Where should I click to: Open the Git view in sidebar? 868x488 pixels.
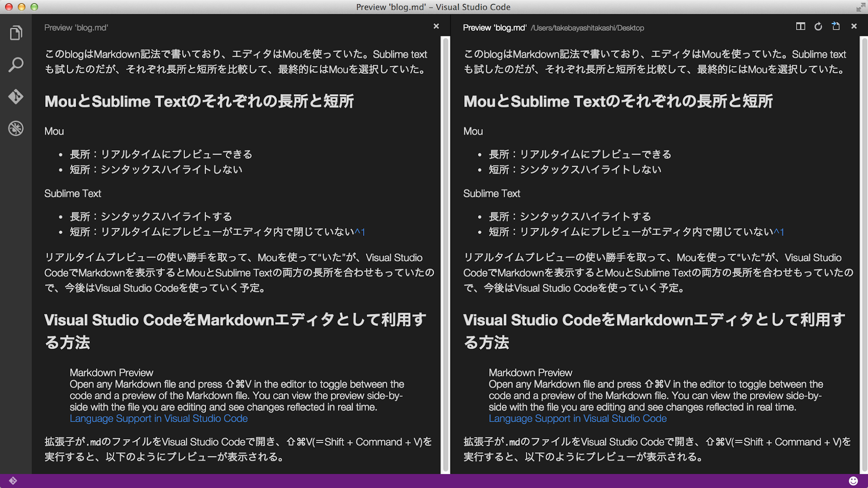pos(16,96)
